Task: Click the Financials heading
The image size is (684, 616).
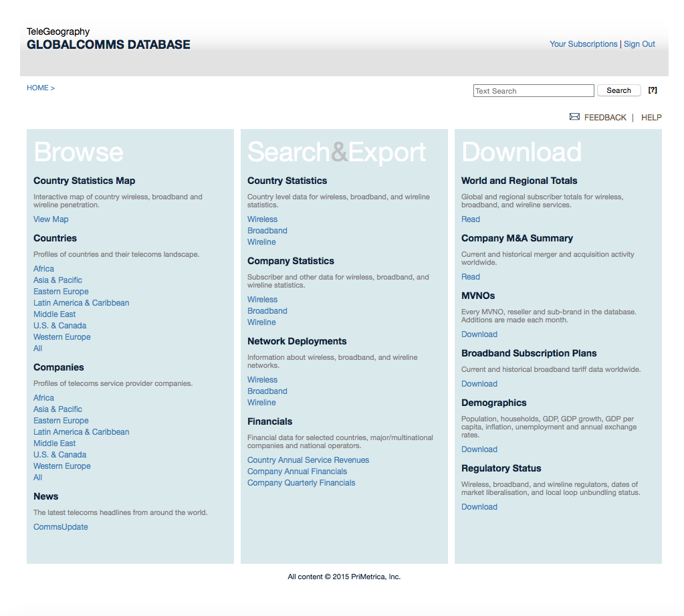Action: pyautogui.click(x=269, y=421)
